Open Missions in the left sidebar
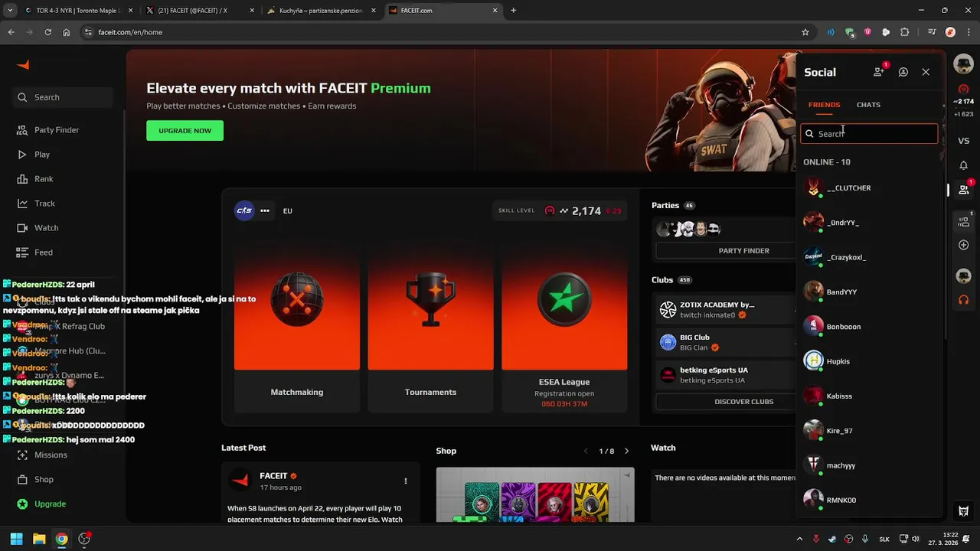This screenshot has width=980, height=551. click(42, 455)
